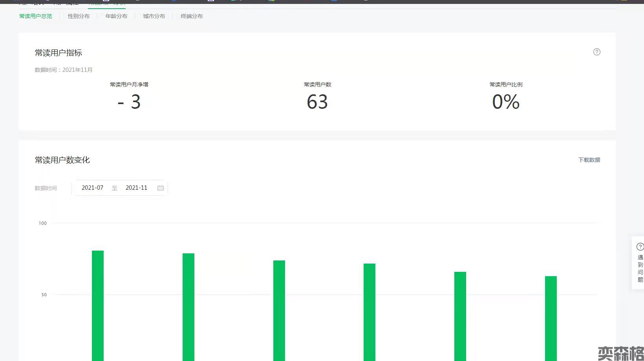Click the start date field 2021-07
This screenshot has height=361, width=644.
pos(92,188)
